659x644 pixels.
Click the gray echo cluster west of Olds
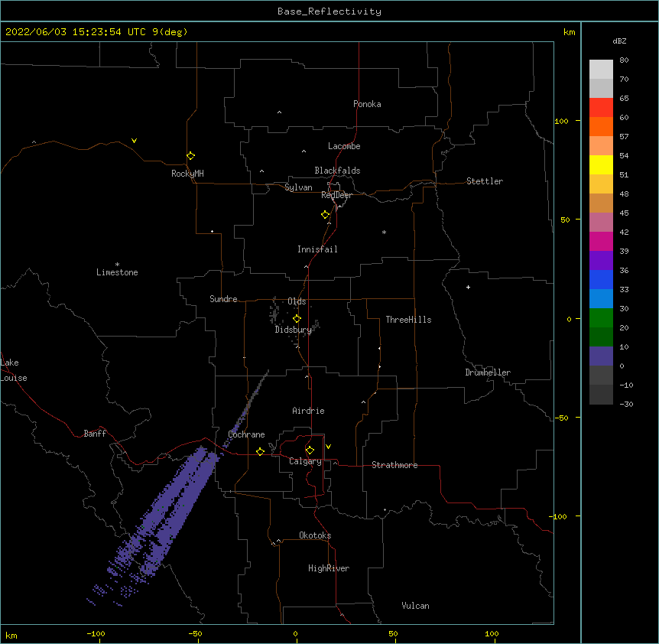click(274, 313)
